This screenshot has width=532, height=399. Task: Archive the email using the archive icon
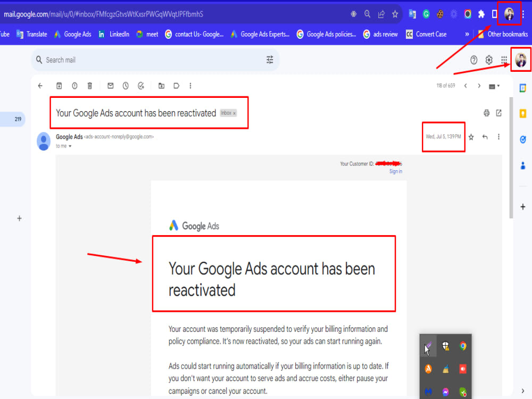pyautogui.click(x=59, y=85)
